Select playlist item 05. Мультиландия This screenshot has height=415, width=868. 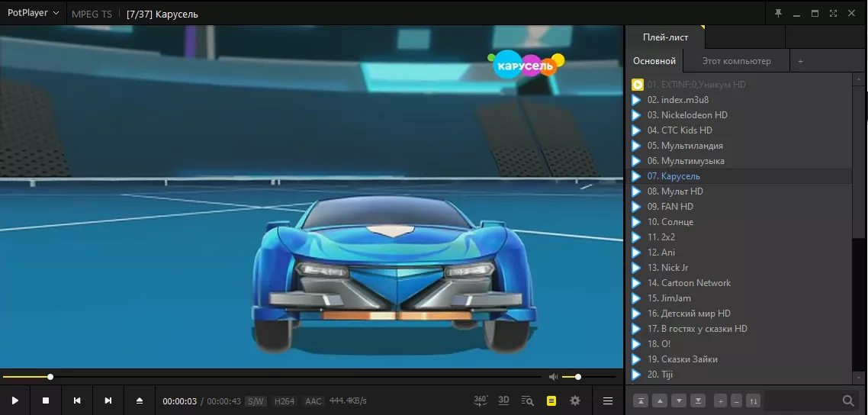pos(738,146)
